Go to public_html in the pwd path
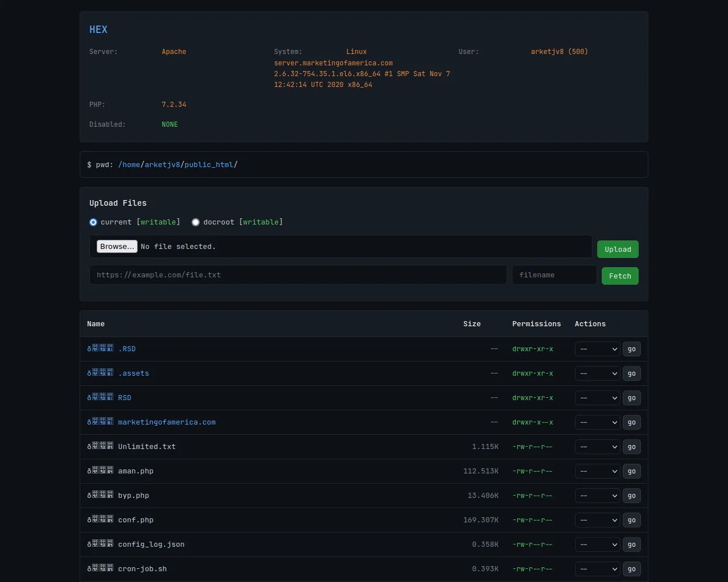The height and width of the screenshot is (582, 728). click(x=209, y=165)
